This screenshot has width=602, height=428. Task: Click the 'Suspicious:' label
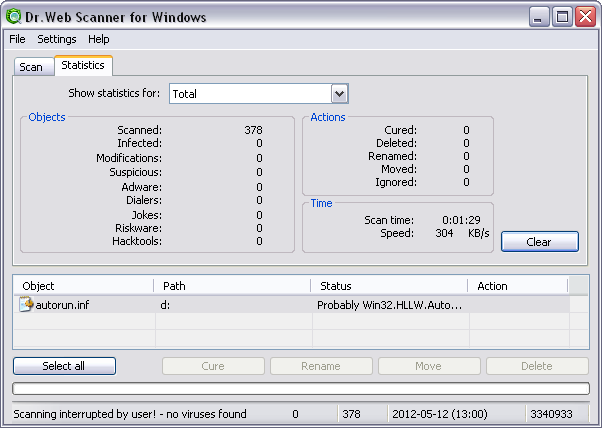(x=136, y=172)
